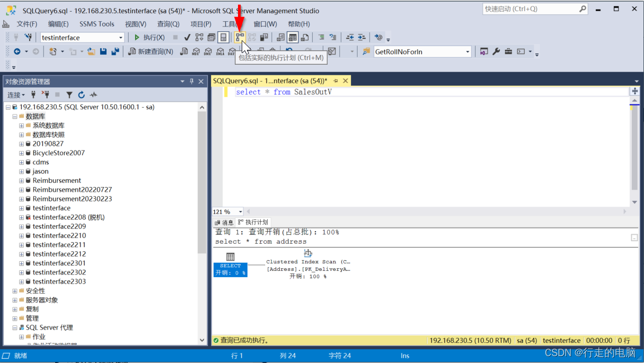Uncomment the selected lines icon
Image resolution: width=644 pixels, height=363 pixels.
[x=333, y=37]
